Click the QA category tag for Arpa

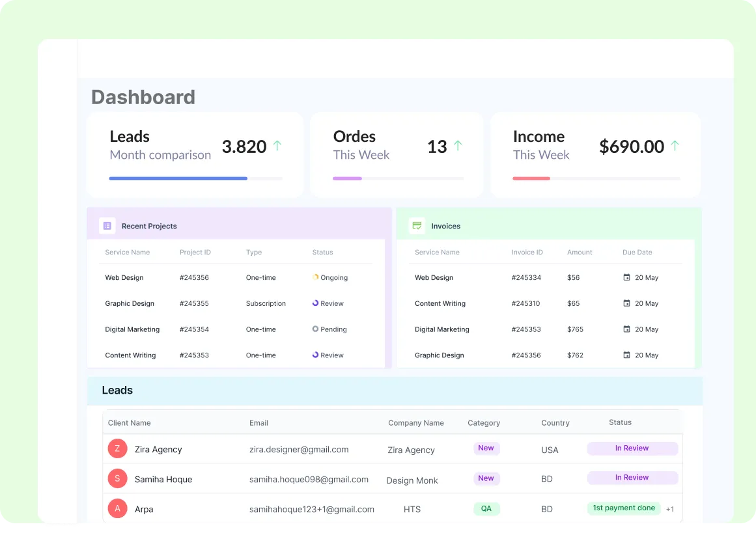click(486, 508)
